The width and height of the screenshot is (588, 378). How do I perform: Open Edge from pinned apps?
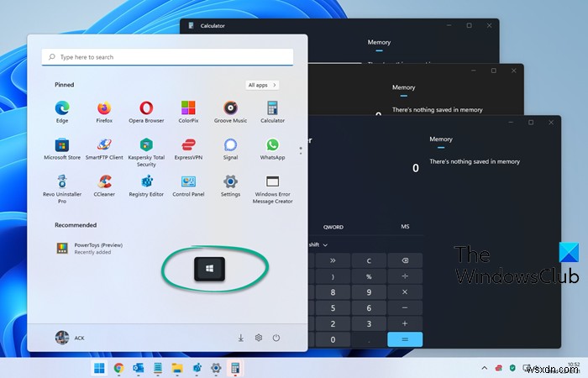pyautogui.click(x=62, y=112)
